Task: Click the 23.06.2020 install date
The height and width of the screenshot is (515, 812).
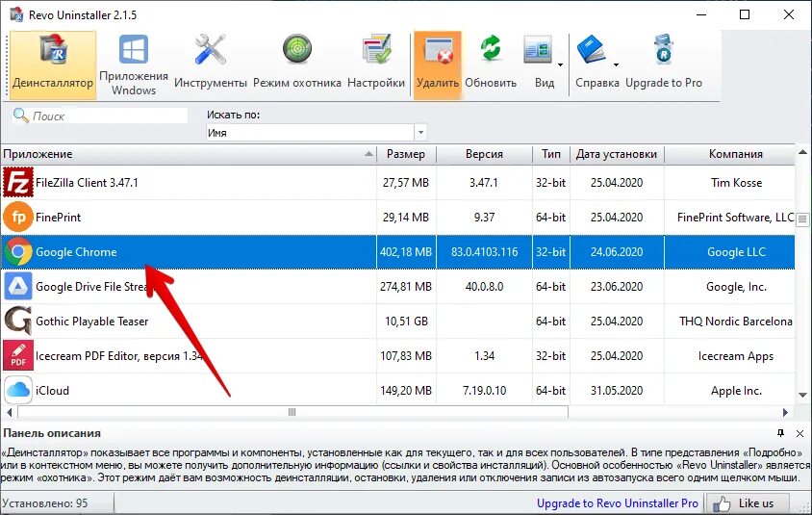Action: (617, 287)
